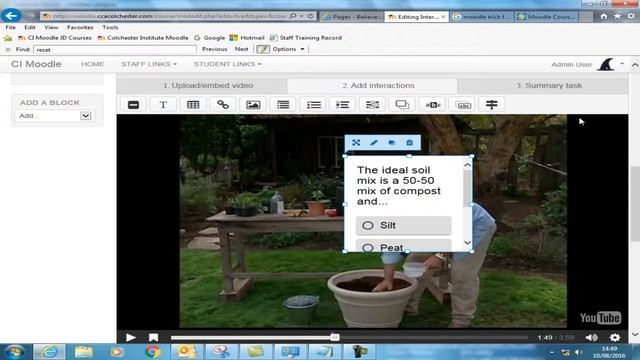This screenshot has width=640, height=360.
Task: Select the Fill in the Blanks tool
Action: [x=372, y=105]
